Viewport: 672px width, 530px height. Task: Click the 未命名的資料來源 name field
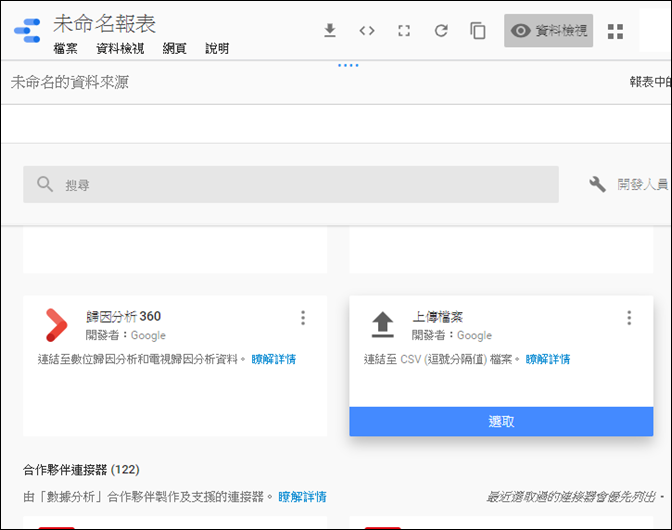click(x=70, y=82)
